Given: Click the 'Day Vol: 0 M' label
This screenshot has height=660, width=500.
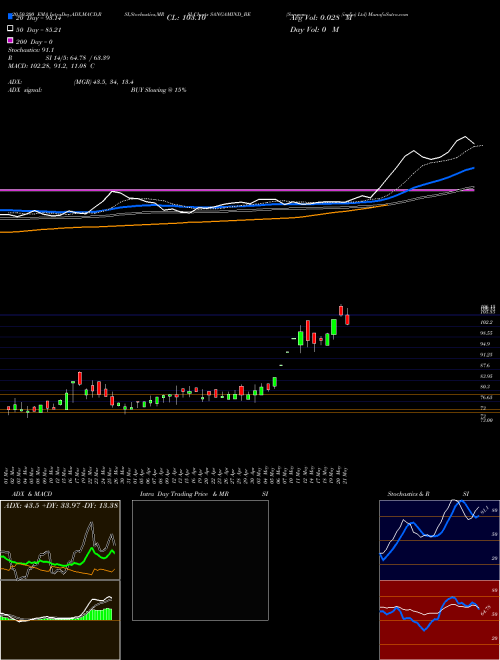Looking at the screenshot, I should 314,30.
